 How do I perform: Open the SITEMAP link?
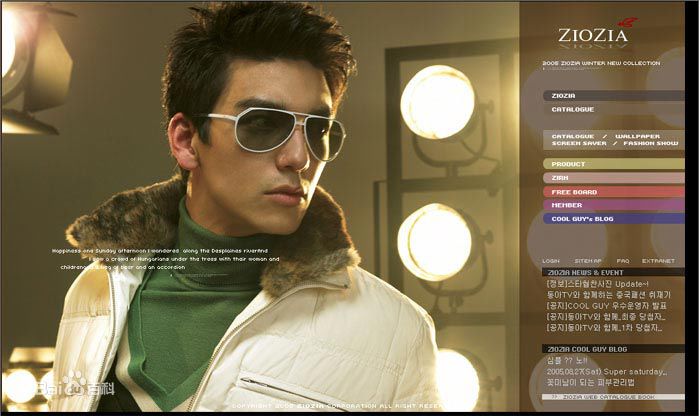point(588,260)
